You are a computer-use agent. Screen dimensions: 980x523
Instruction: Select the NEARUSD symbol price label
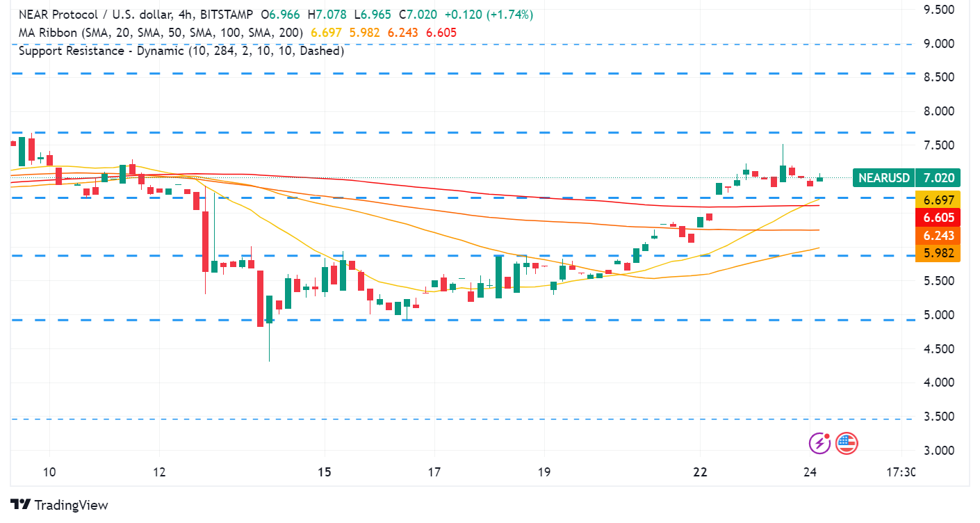tap(884, 178)
